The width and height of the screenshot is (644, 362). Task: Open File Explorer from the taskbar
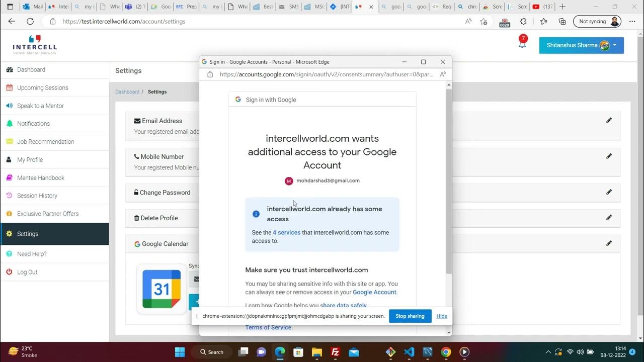(x=316, y=352)
